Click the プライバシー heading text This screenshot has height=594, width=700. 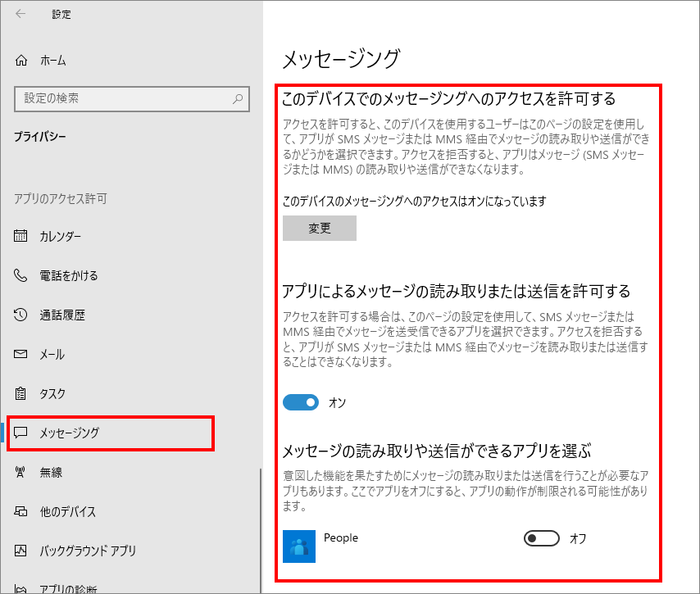coord(39,137)
